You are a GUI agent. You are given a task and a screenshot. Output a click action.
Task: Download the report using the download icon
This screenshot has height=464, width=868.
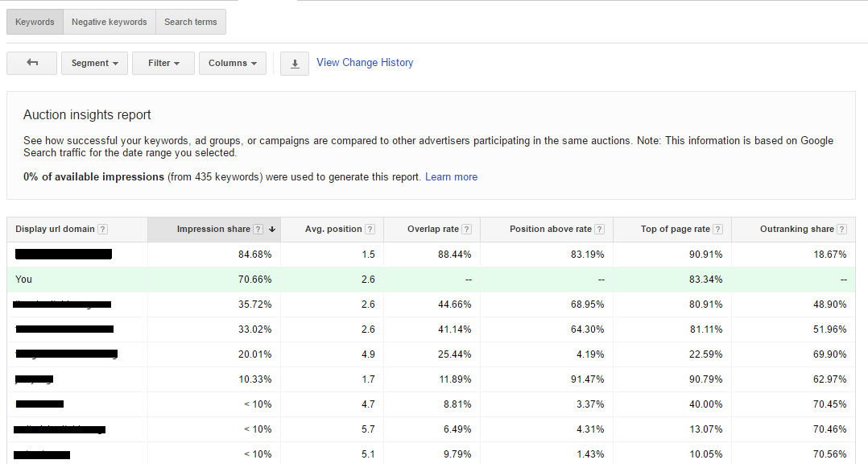pos(295,64)
